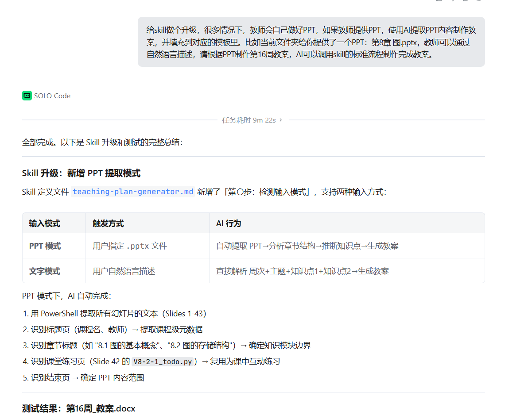Click the heading Skill 升级：新增 PPT 提取模式
532x419 pixels.
(x=81, y=173)
